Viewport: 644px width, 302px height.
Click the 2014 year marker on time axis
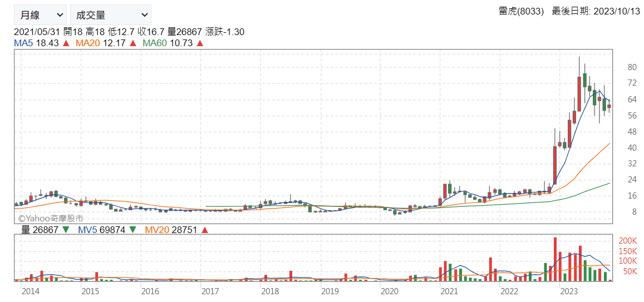pos(30,291)
